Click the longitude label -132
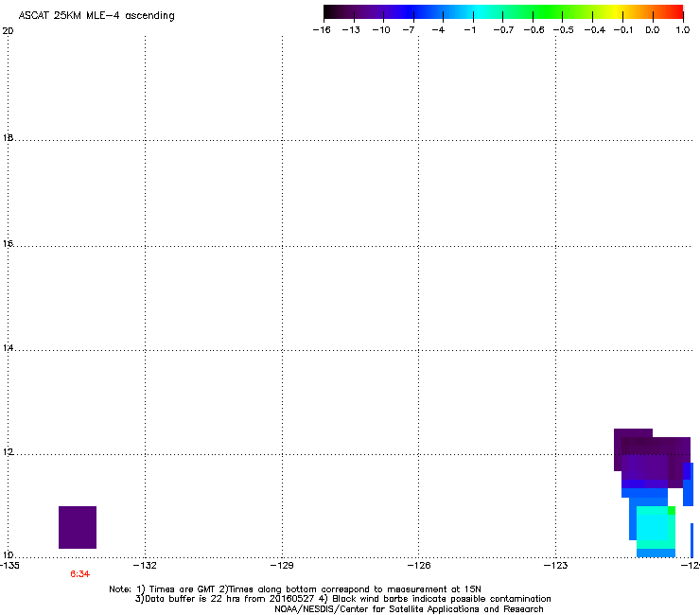Screen dimensions: 700x615 [146, 566]
